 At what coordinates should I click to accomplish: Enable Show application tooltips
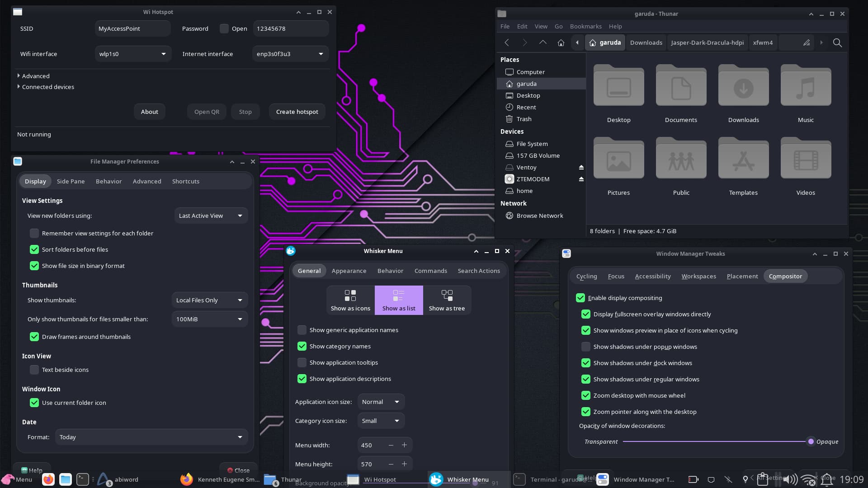pyautogui.click(x=302, y=362)
